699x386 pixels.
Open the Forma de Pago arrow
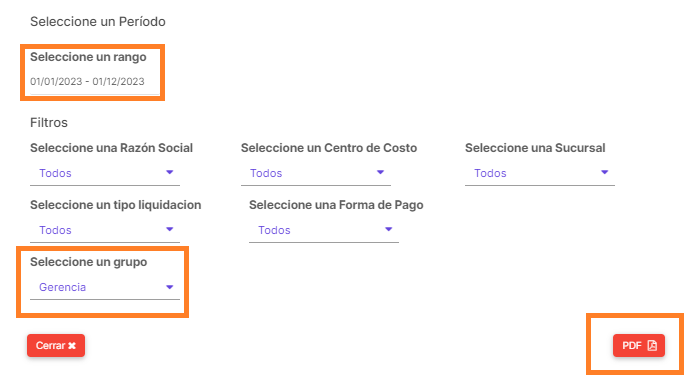(388, 230)
